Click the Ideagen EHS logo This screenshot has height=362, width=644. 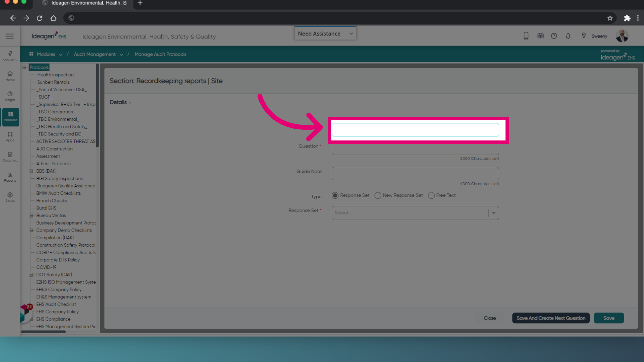pos(49,36)
